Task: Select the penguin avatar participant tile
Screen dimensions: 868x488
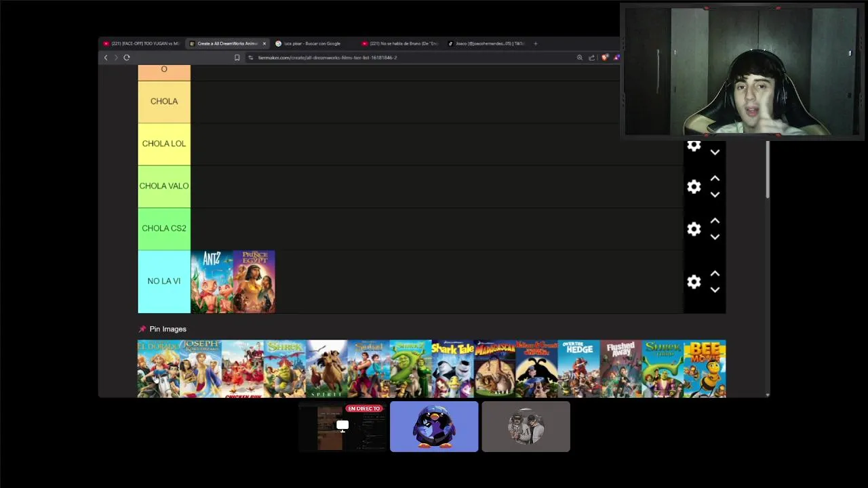Action: click(434, 427)
